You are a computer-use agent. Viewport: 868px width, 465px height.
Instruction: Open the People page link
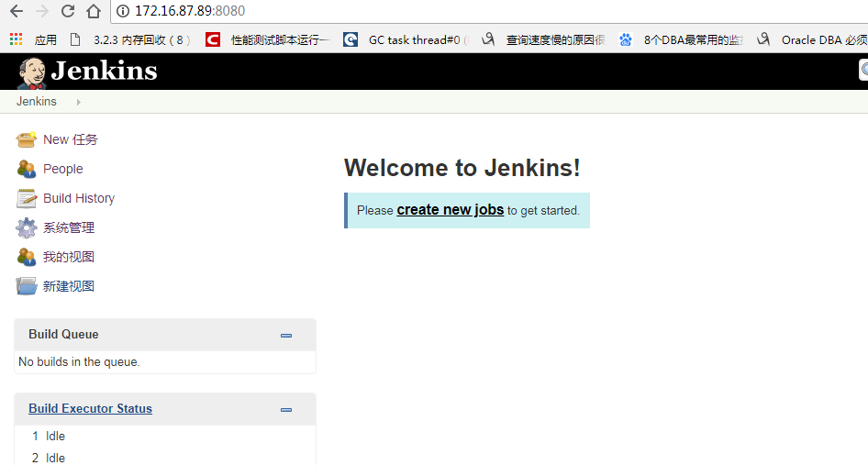[x=63, y=169]
